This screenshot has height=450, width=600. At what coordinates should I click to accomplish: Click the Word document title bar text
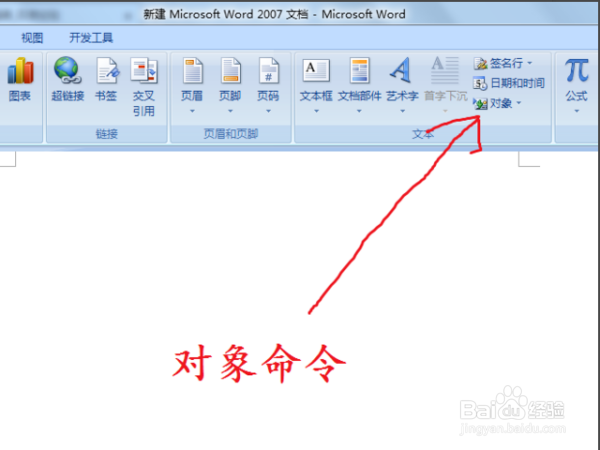pos(274,15)
